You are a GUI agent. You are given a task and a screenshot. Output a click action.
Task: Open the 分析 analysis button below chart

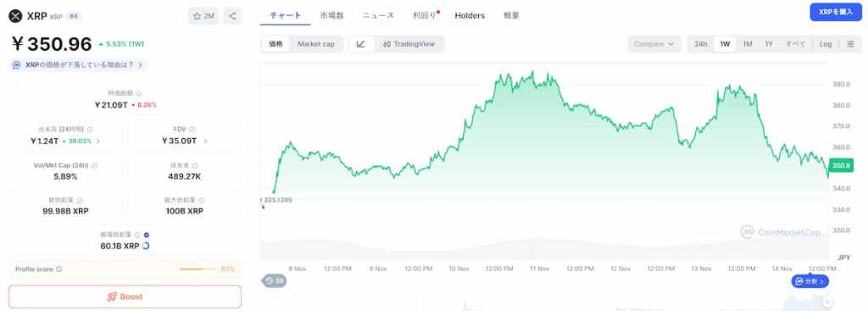[810, 281]
